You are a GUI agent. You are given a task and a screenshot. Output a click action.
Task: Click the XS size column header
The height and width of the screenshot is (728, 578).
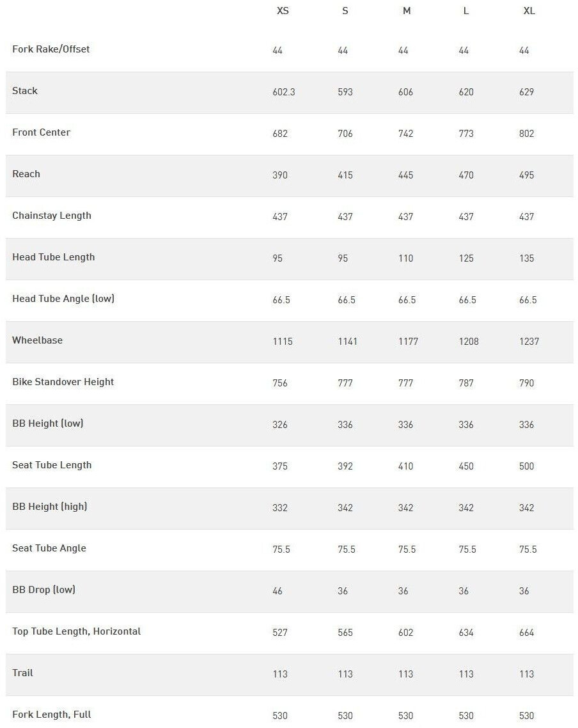tap(283, 11)
